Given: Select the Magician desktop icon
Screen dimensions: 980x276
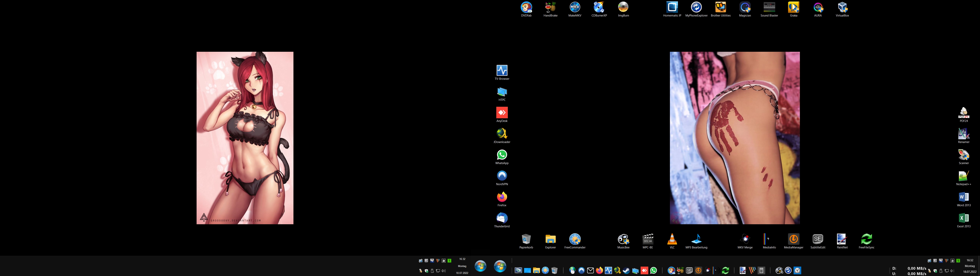Looking at the screenshot, I should [745, 9].
